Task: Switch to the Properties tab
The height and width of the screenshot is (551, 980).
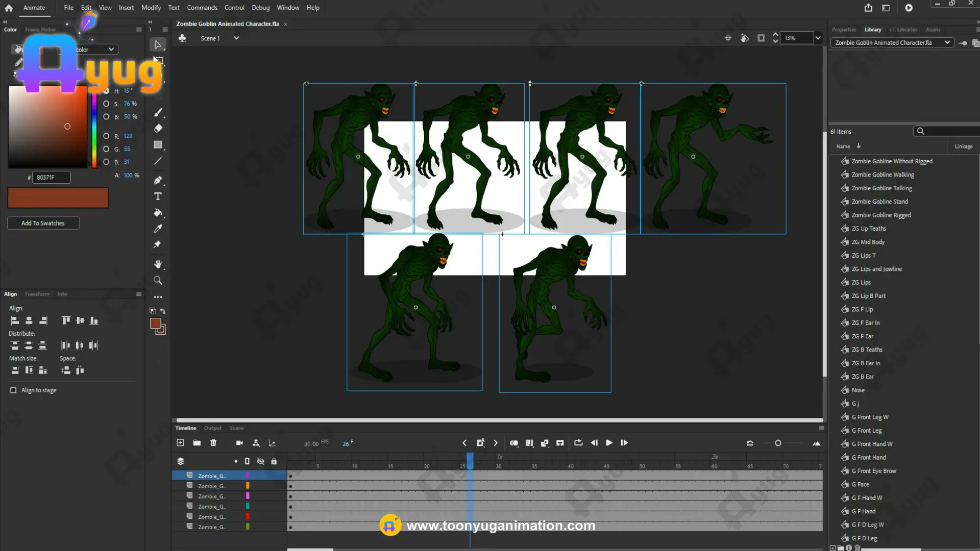Action: coord(844,30)
